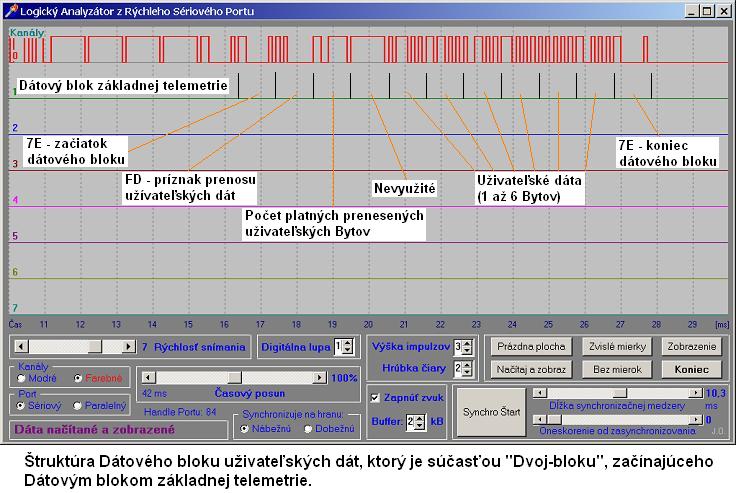
Task: Click the Výška impulzov value field
Action: (x=458, y=347)
